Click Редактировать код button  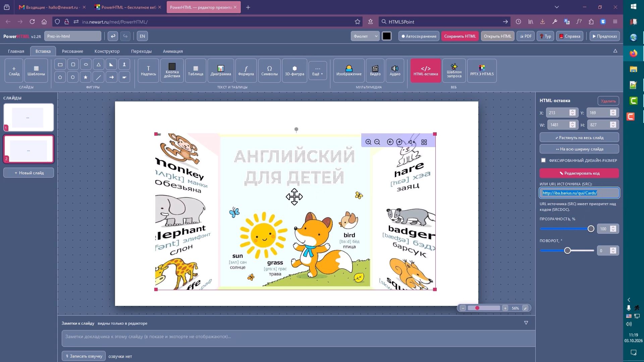click(x=579, y=173)
